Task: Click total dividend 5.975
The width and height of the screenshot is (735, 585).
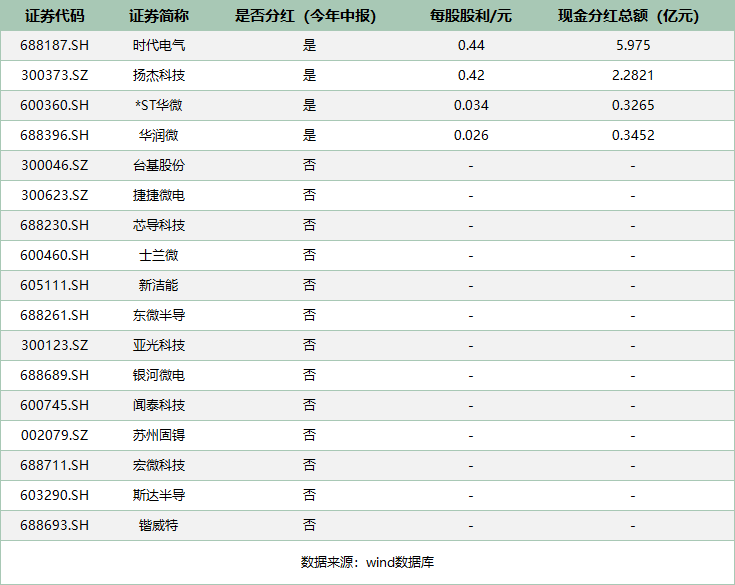Action: (633, 45)
